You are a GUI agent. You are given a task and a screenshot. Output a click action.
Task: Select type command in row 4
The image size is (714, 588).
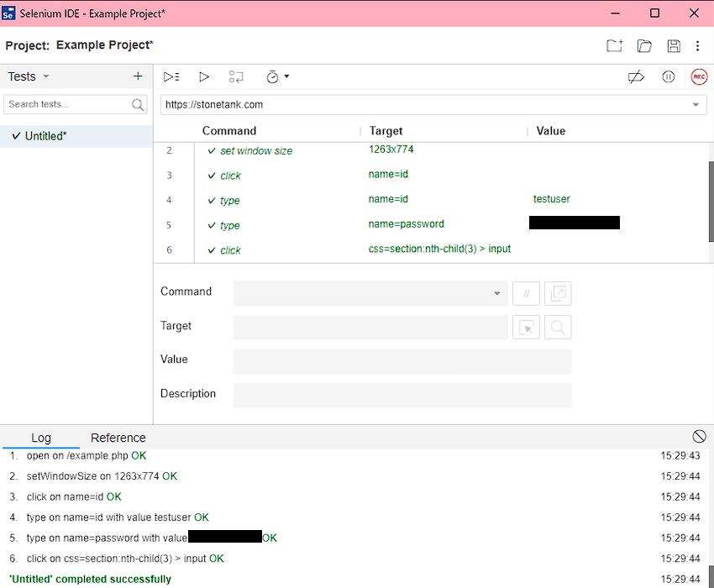pyautogui.click(x=230, y=201)
